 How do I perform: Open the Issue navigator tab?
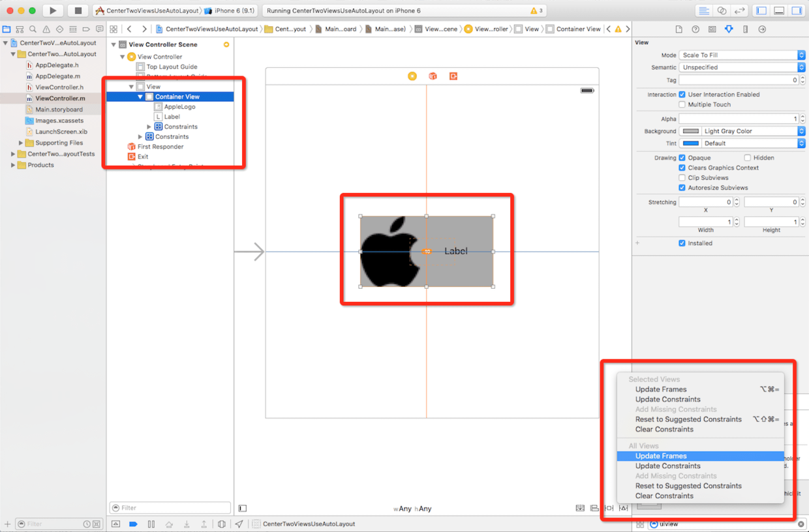point(46,29)
